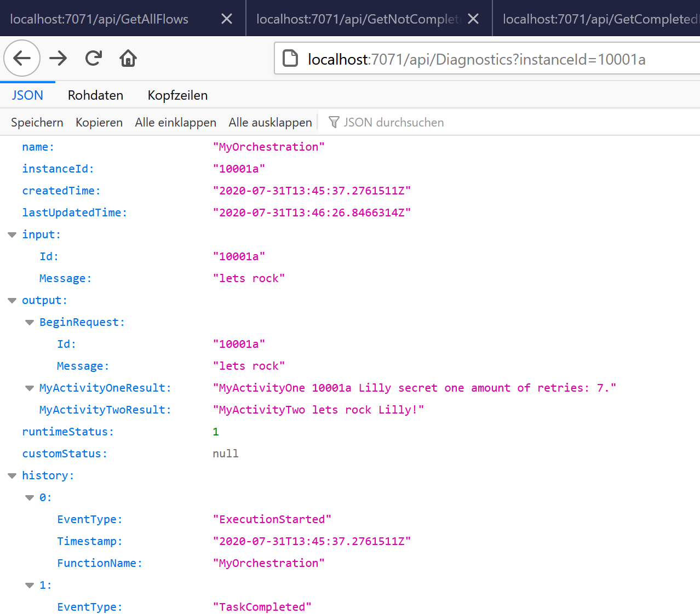Toggle the MyActivityOneResult twisty arrow
The height and width of the screenshot is (614, 700).
30,388
